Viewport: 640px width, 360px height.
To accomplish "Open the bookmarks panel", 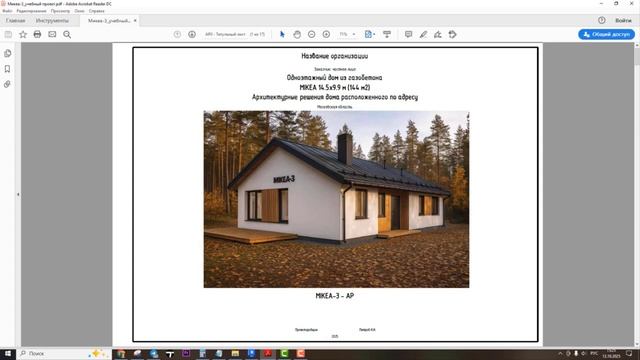I will [x=7, y=69].
